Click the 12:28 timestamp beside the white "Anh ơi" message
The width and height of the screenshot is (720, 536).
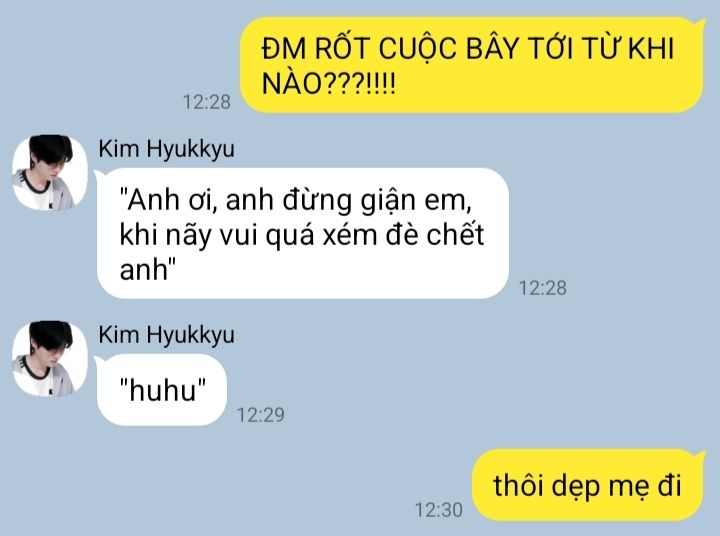[543, 288]
